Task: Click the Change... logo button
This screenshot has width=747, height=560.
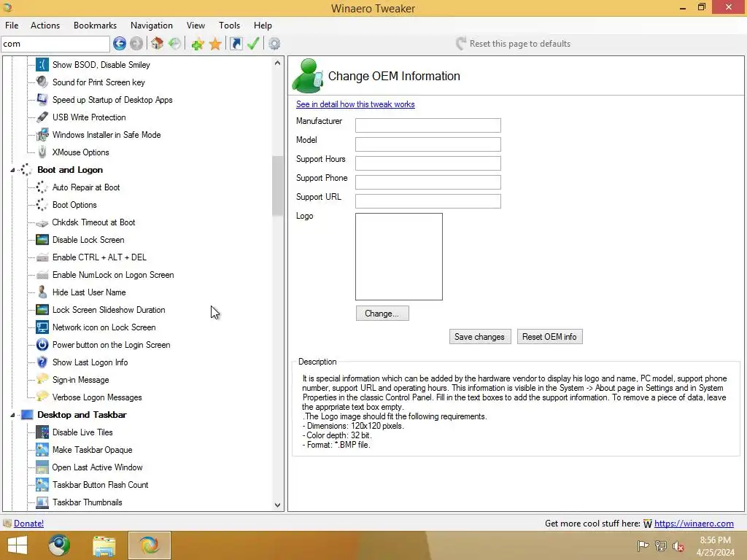Action: pyautogui.click(x=382, y=314)
